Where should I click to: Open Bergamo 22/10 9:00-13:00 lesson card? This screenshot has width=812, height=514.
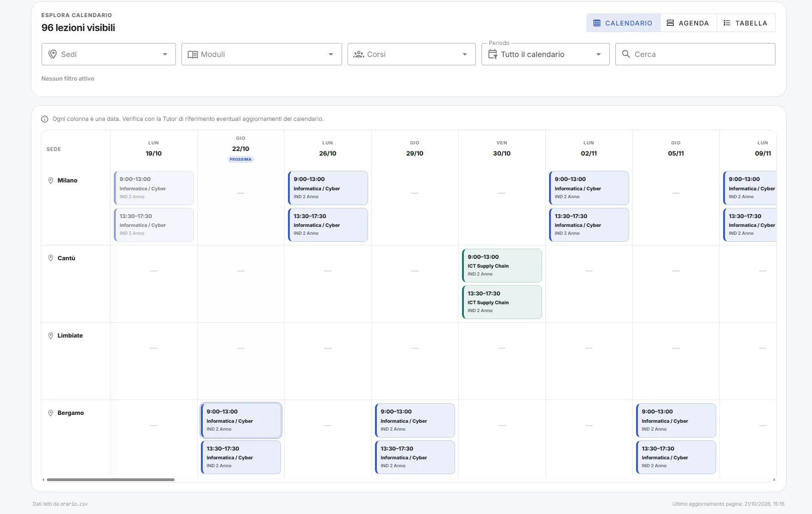click(x=241, y=420)
